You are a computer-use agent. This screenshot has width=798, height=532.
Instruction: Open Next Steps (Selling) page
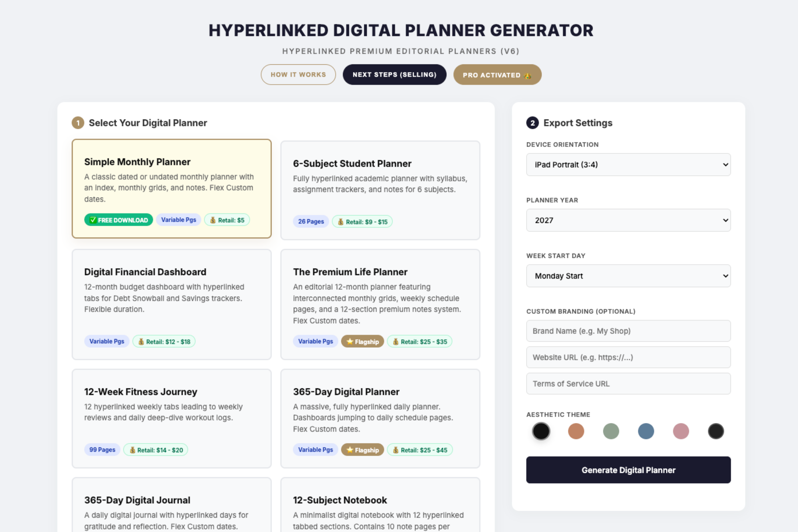coord(394,75)
